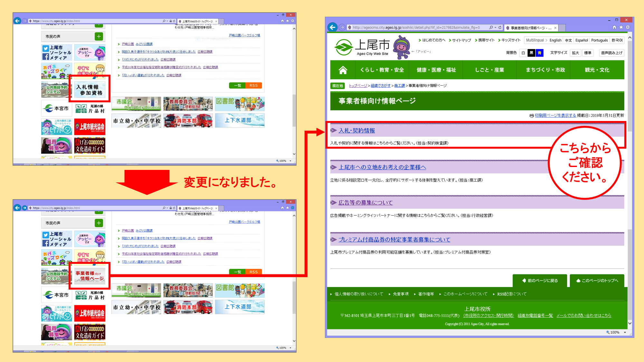Select 事業者様向け情報ページ browser tab

click(531, 28)
